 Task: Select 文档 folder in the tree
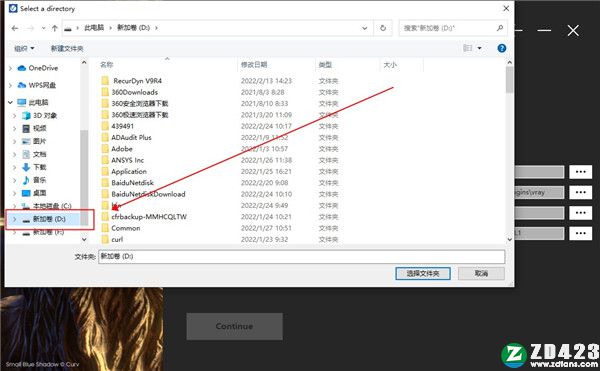(39, 154)
